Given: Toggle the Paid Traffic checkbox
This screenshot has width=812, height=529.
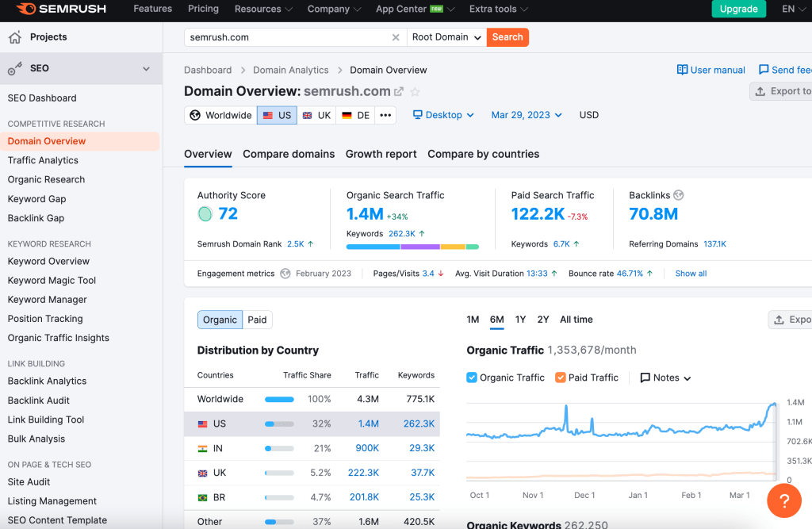Looking at the screenshot, I should (561, 378).
